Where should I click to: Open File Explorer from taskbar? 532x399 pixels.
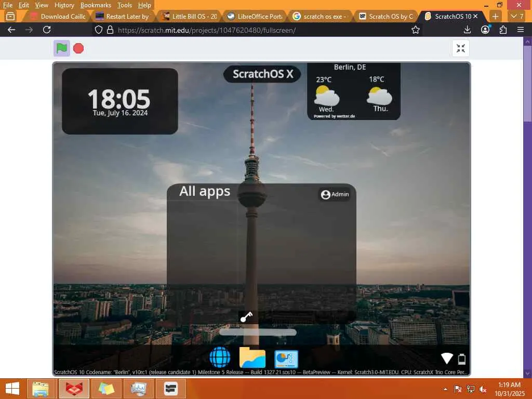point(41,389)
